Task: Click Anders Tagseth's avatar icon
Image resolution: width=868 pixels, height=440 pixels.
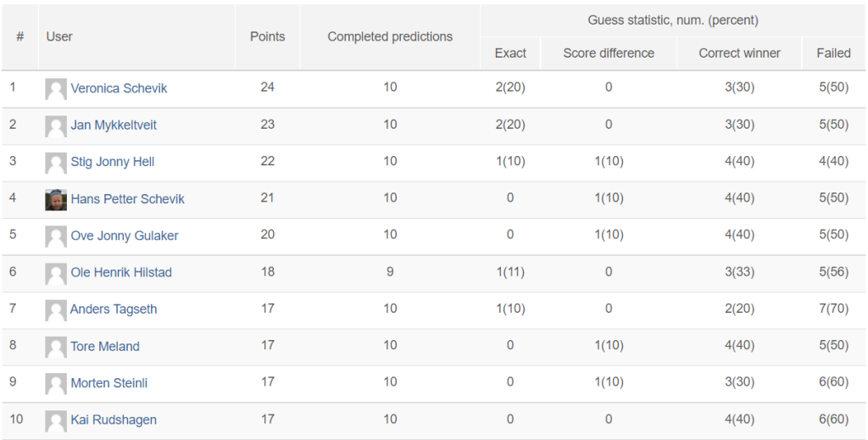Action: click(x=56, y=310)
